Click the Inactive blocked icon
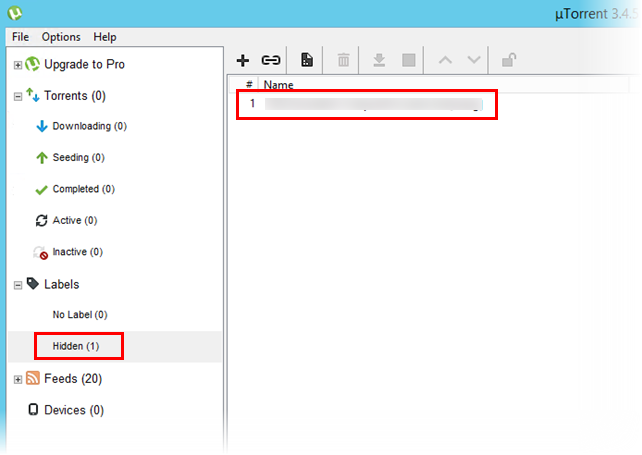642x455 pixels. (x=41, y=253)
